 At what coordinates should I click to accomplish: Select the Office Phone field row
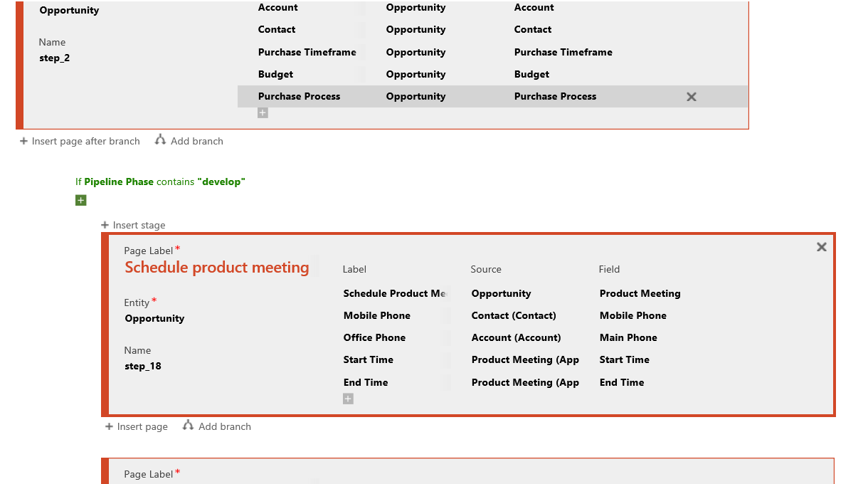(374, 337)
